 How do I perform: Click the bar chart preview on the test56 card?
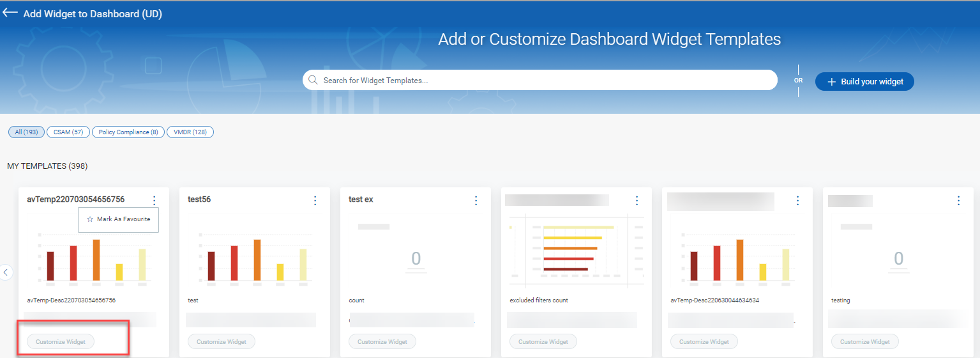point(255,259)
